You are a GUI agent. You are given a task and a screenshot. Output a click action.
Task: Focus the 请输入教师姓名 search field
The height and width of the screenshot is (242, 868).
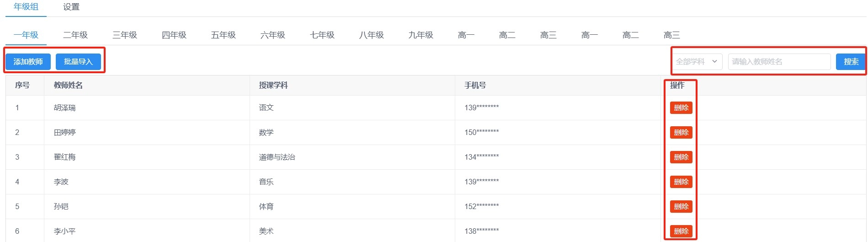779,62
